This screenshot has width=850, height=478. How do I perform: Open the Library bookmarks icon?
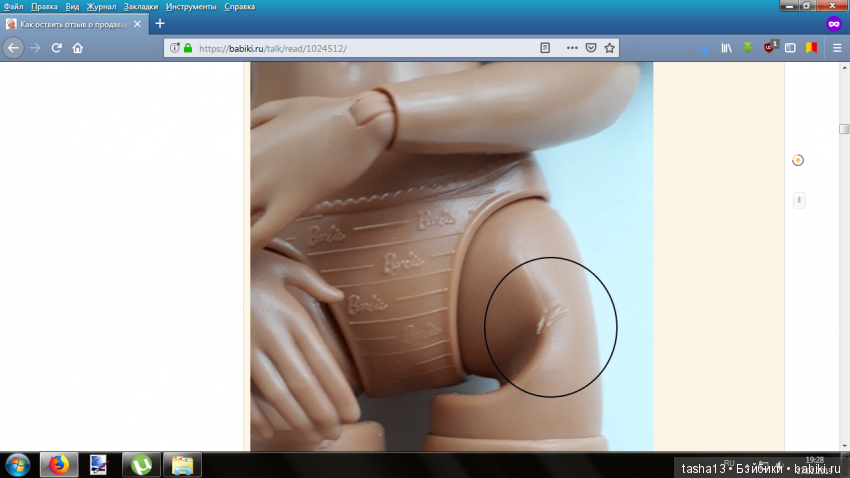tap(728, 47)
